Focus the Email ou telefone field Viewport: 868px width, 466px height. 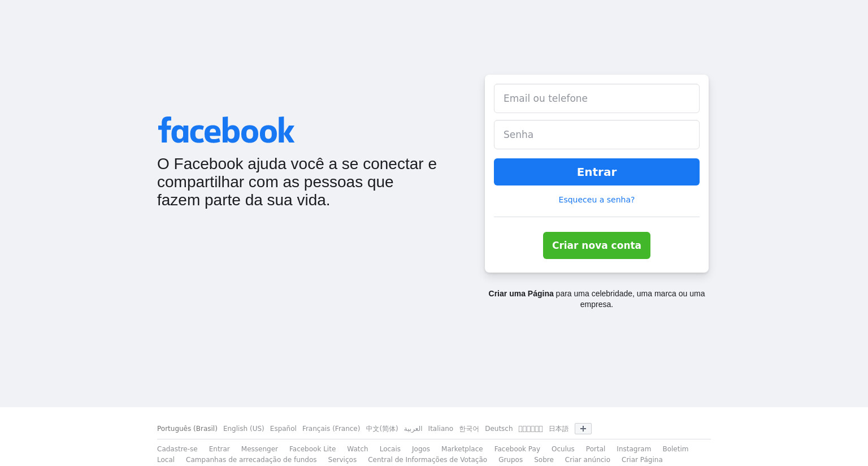click(597, 98)
